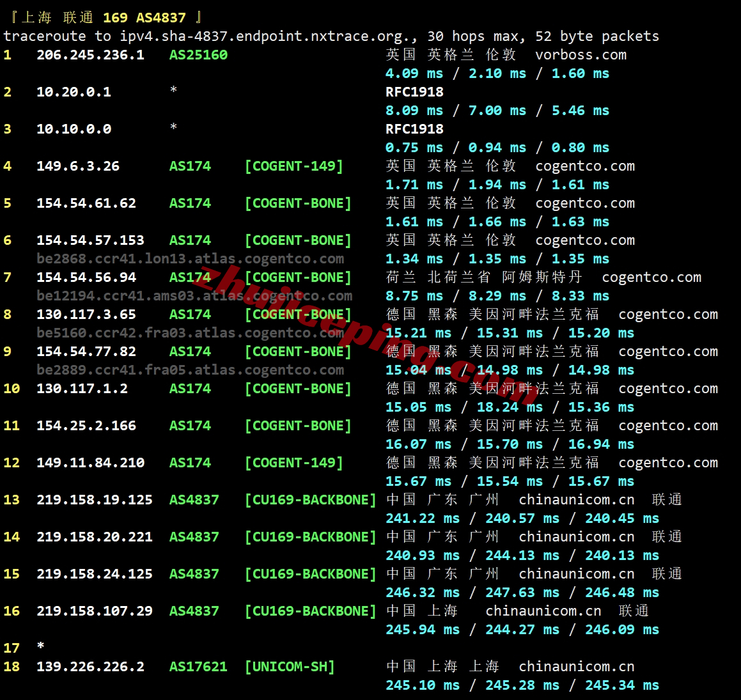The height and width of the screenshot is (700, 741).
Task: Click hop 5 IP '154.54.61.62'
Action: tap(86, 203)
